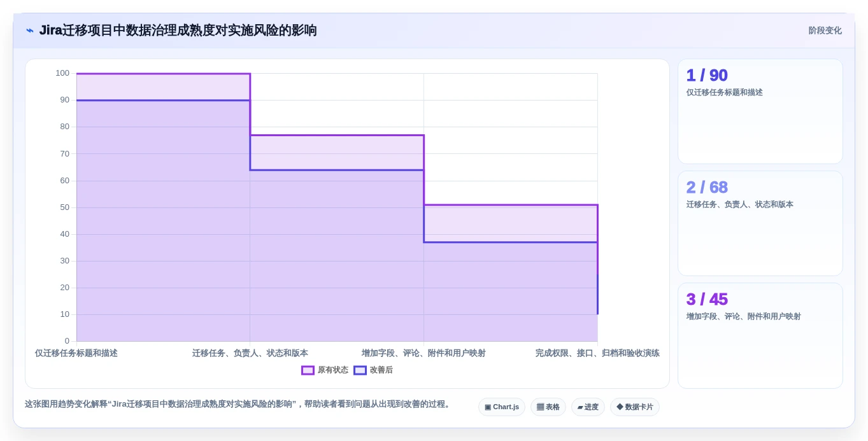This screenshot has width=868, height=441.
Task: Click y-axis tick label 50
Action: click(x=65, y=207)
